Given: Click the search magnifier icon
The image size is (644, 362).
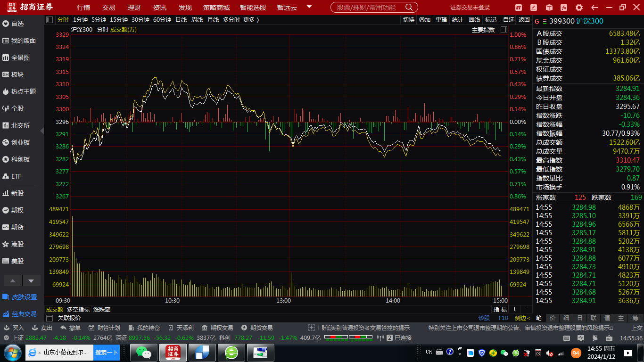Looking at the screenshot, I should point(409,7).
